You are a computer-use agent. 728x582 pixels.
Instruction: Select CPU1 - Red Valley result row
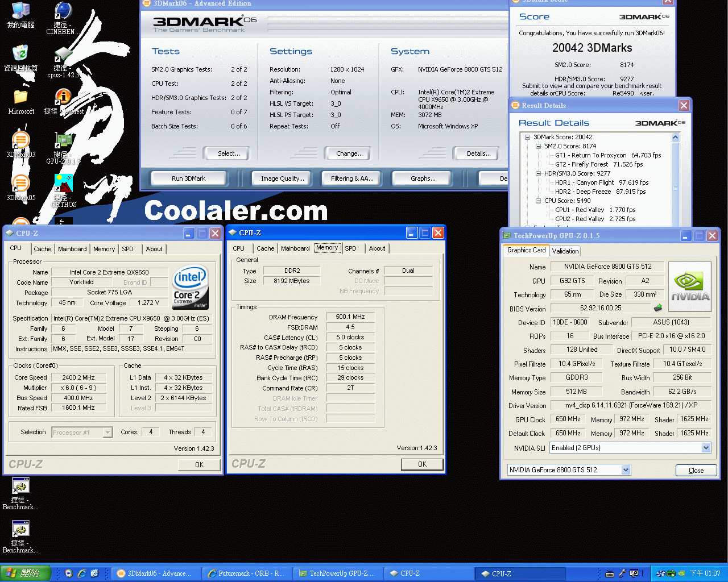point(595,210)
